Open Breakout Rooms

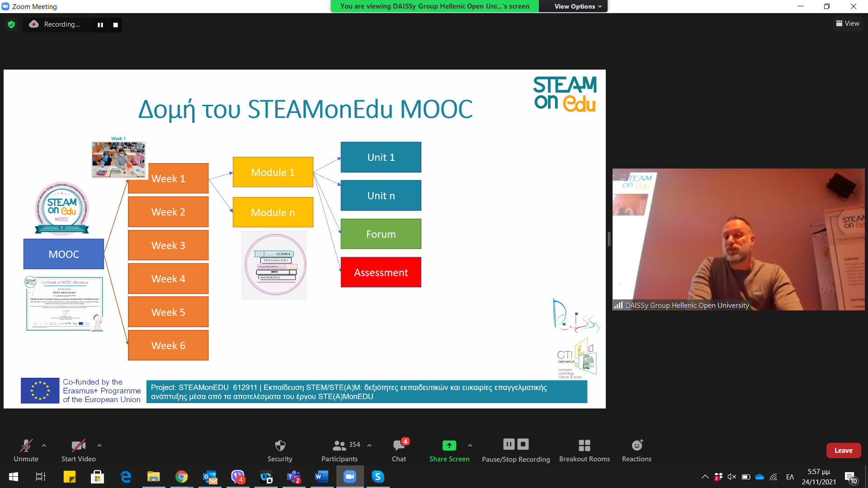pyautogui.click(x=584, y=446)
